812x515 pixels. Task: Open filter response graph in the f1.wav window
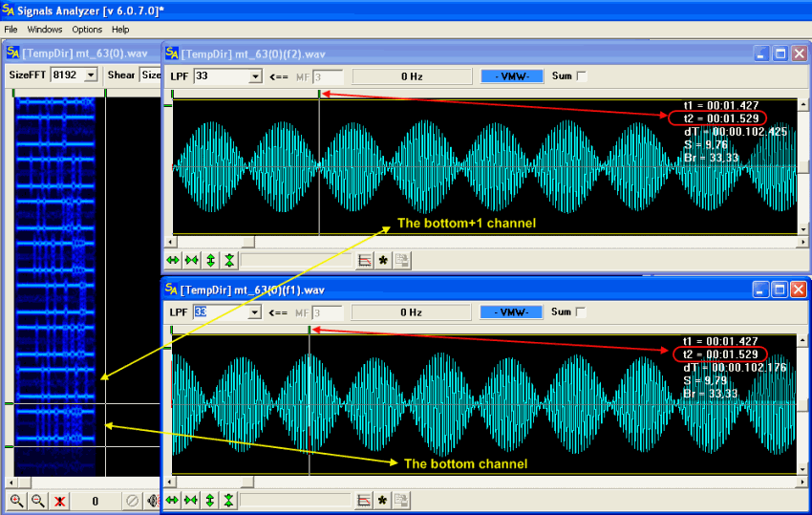coord(364,500)
